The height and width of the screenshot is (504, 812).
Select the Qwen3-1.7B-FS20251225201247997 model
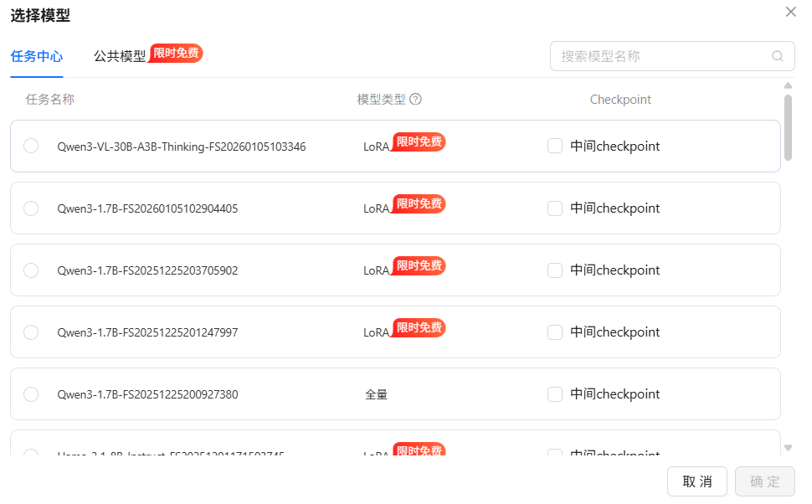click(x=31, y=332)
